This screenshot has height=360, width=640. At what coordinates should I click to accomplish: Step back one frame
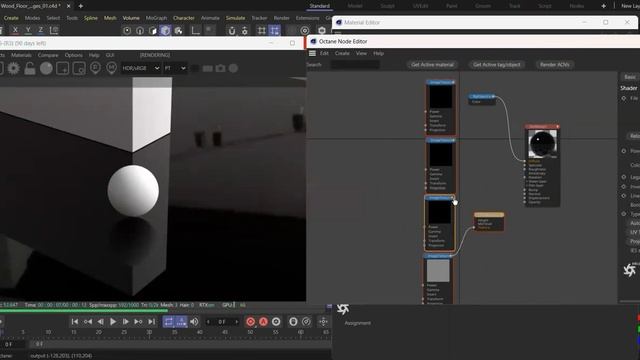point(100,322)
